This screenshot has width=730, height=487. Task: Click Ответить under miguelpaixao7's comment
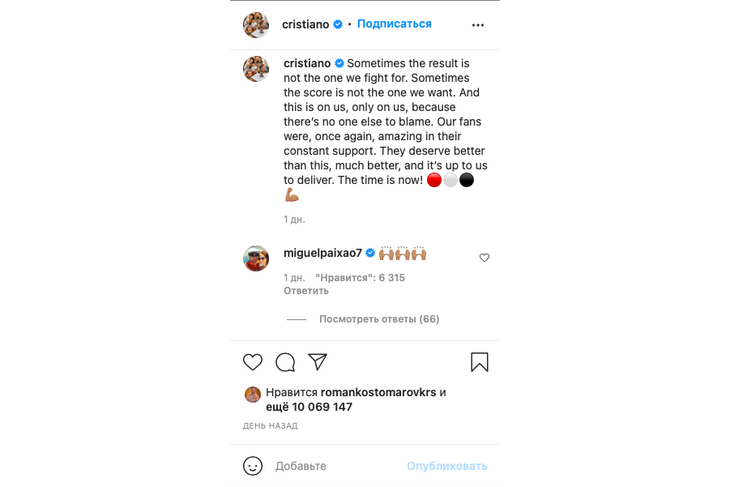[306, 291]
